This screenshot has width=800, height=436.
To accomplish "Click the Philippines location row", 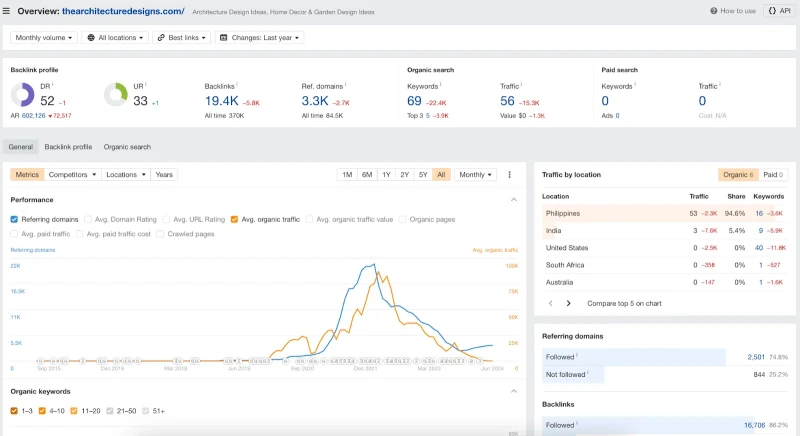I will [x=665, y=214].
